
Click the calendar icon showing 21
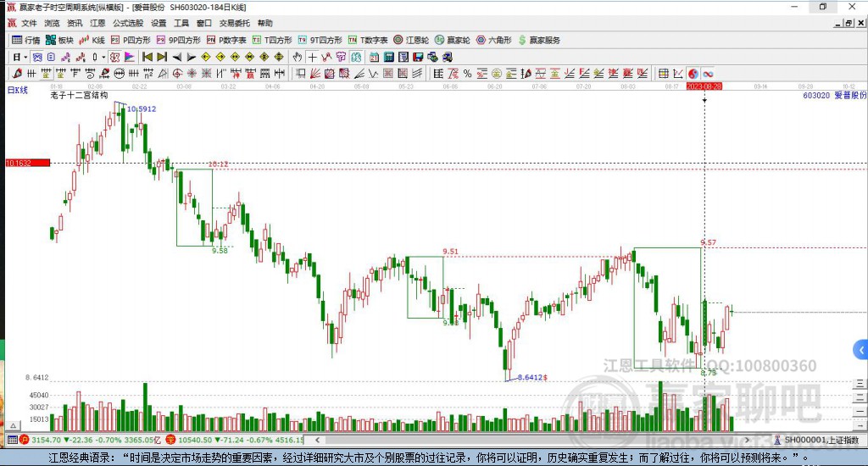click(374, 57)
